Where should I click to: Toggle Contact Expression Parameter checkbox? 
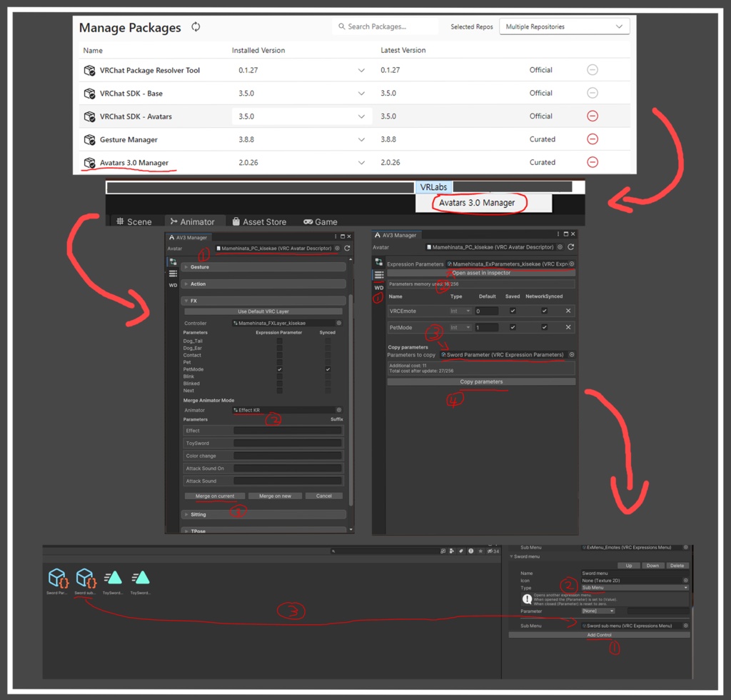pos(279,356)
